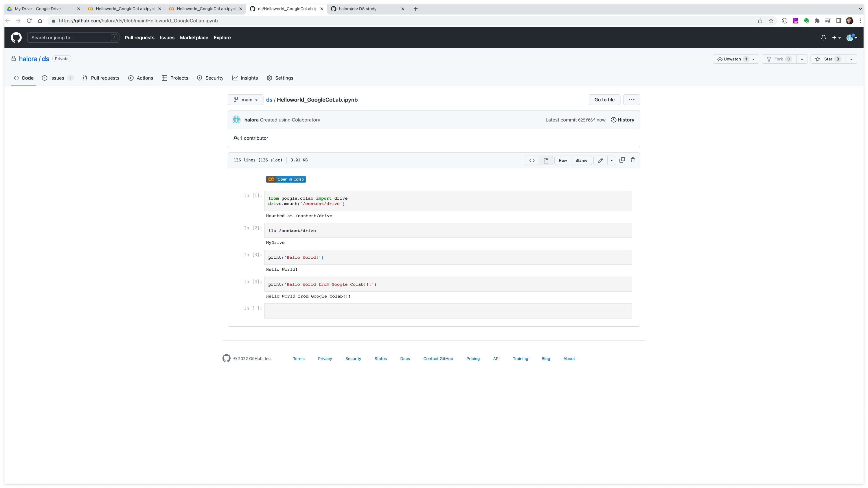Expand the edit options caret next to pencil

pyautogui.click(x=612, y=160)
